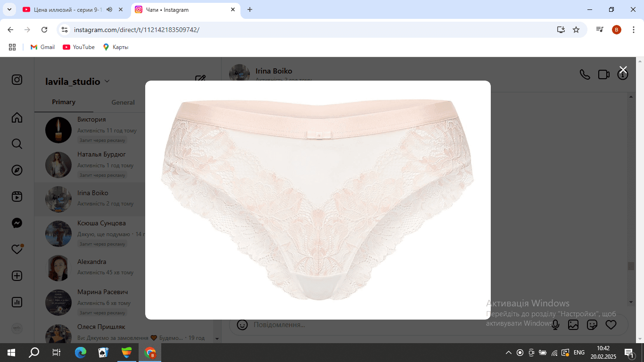Click Irina Boiko name in chat header
The image size is (644, 362).
[274, 71]
